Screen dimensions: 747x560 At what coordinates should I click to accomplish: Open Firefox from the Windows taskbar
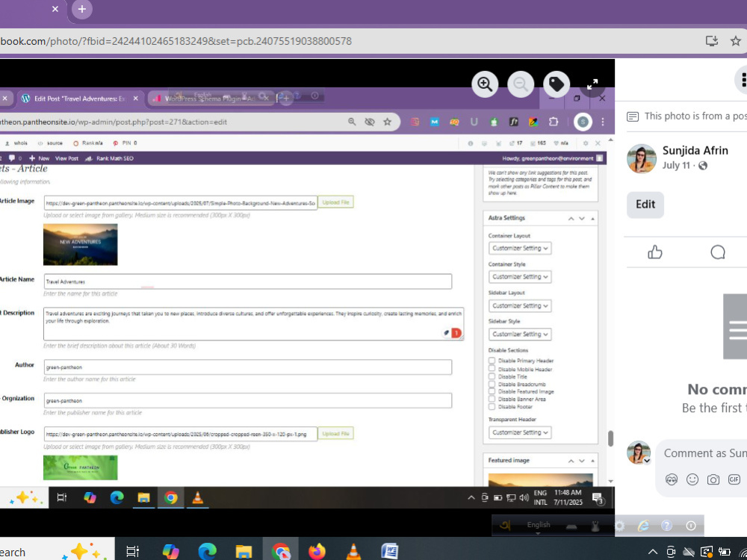[316, 552]
